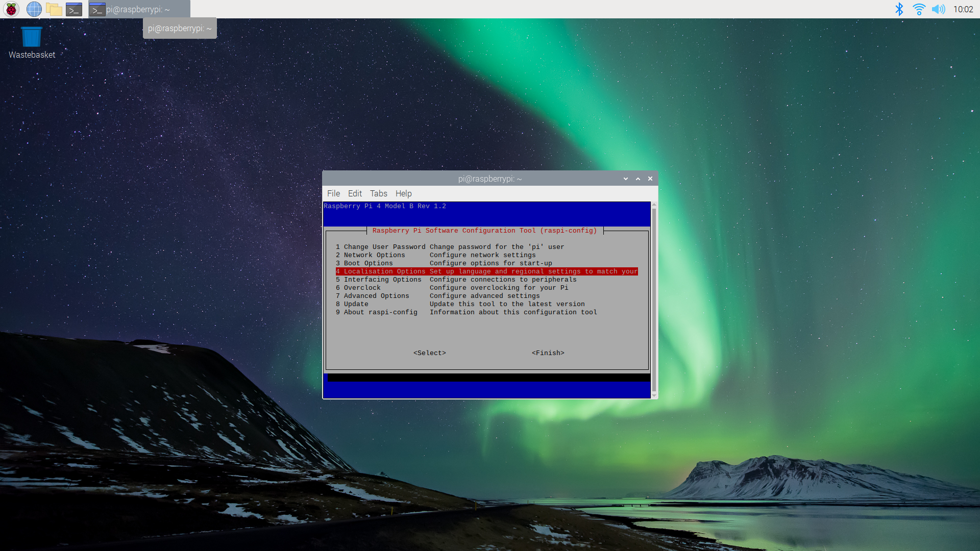Click the terminal vertical scrollbar

654,300
